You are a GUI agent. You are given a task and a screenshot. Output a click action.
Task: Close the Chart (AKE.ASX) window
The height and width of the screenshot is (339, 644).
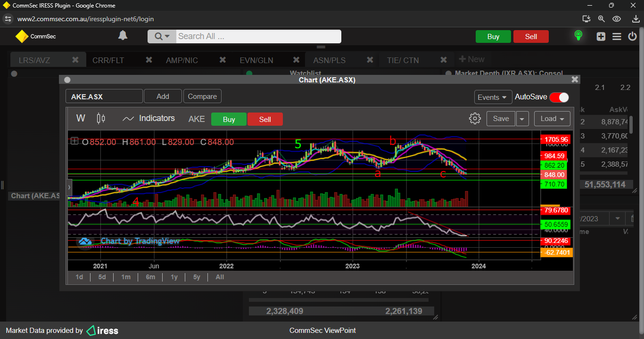pos(575,80)
